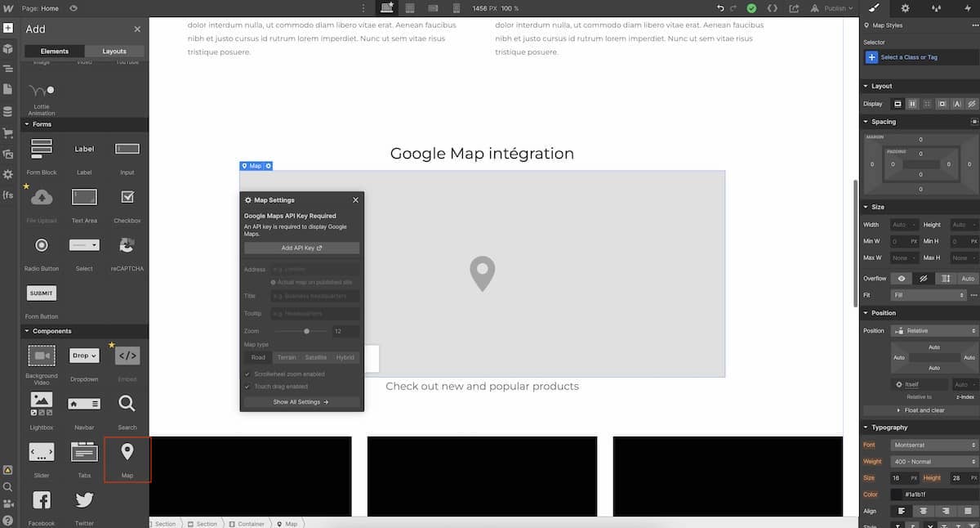Set display to Block
The width and height of the screenshot is (980, 528).
pos(898,104)
